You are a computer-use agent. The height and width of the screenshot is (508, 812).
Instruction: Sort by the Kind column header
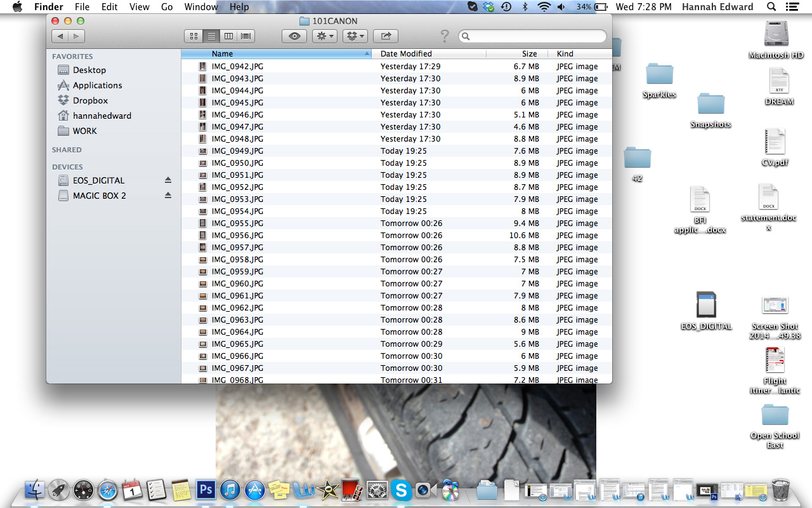(x=580, y=54)
